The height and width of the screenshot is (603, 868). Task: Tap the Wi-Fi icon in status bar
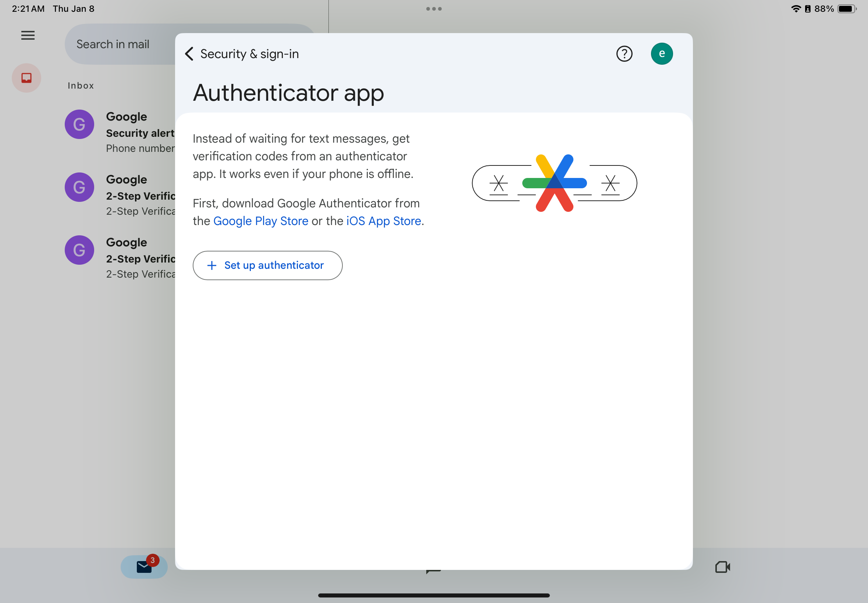point(796,9)
